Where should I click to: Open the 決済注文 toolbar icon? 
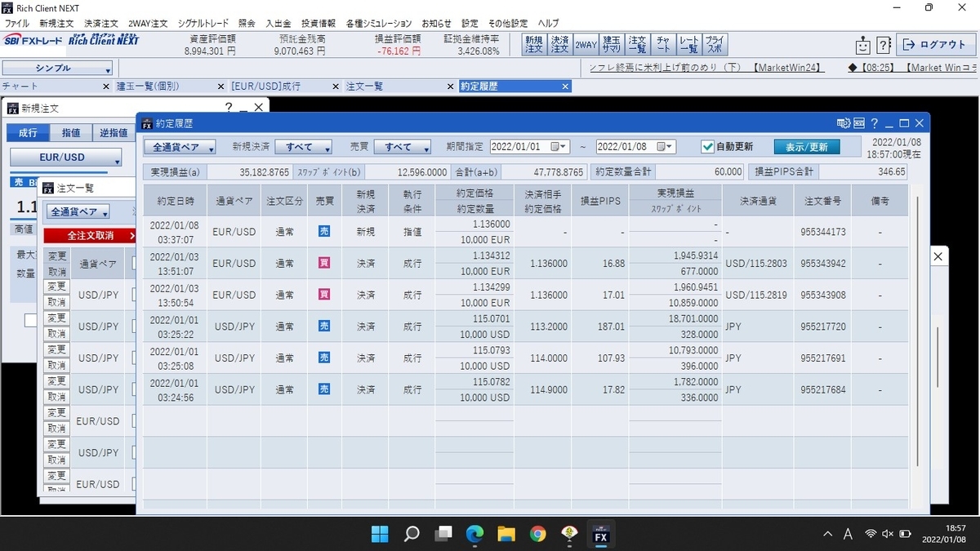(559, 44)
